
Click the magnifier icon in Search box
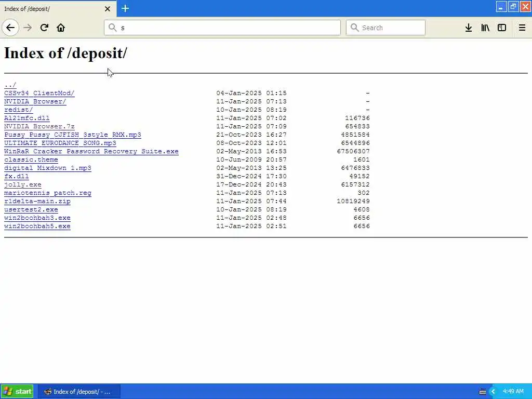[x=354, y=28]
